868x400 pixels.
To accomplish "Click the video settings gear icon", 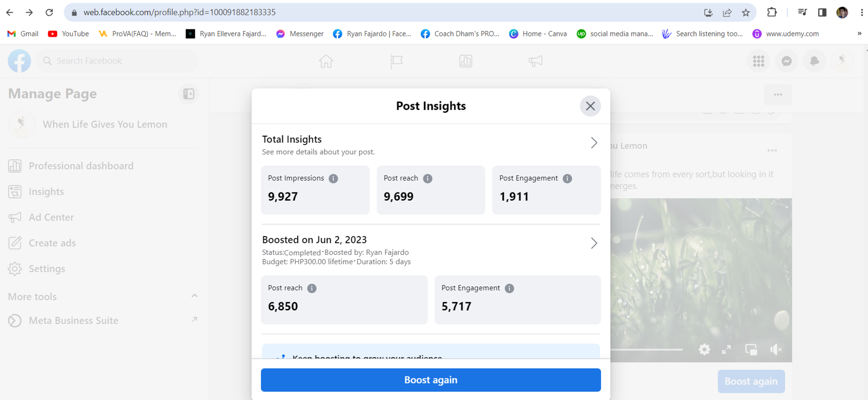I will pyautogui.click(x=704, y=350).
